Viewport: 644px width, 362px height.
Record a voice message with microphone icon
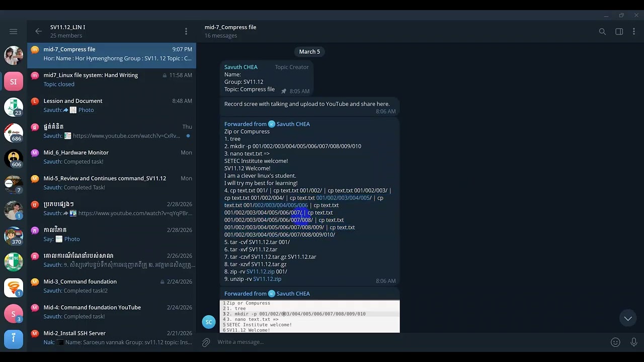point(634,342)
